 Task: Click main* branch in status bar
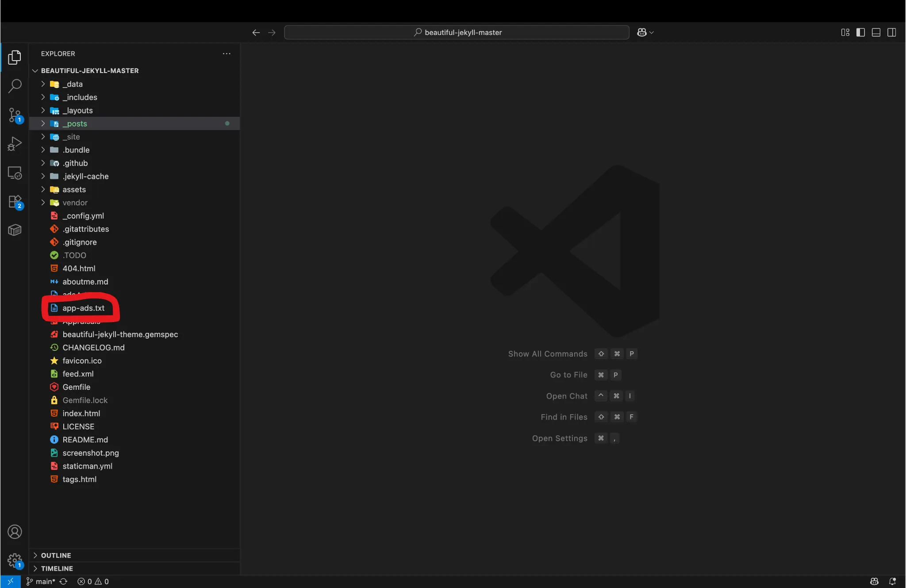click(41, 581)
